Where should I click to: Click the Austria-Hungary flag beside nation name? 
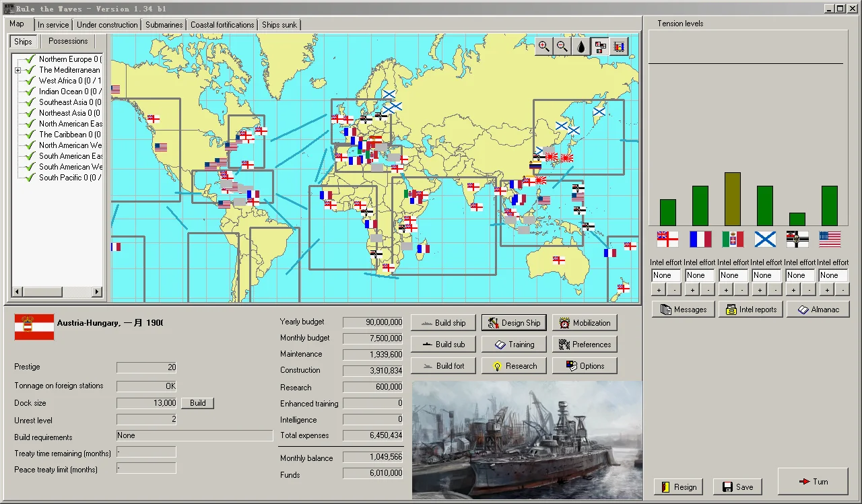coord(34,327)
